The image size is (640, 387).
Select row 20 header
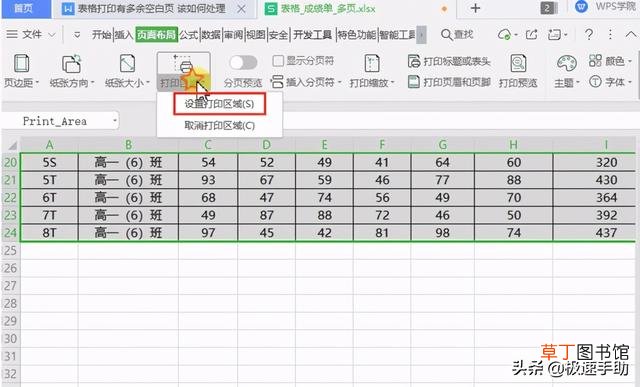(x=10, y=162)
